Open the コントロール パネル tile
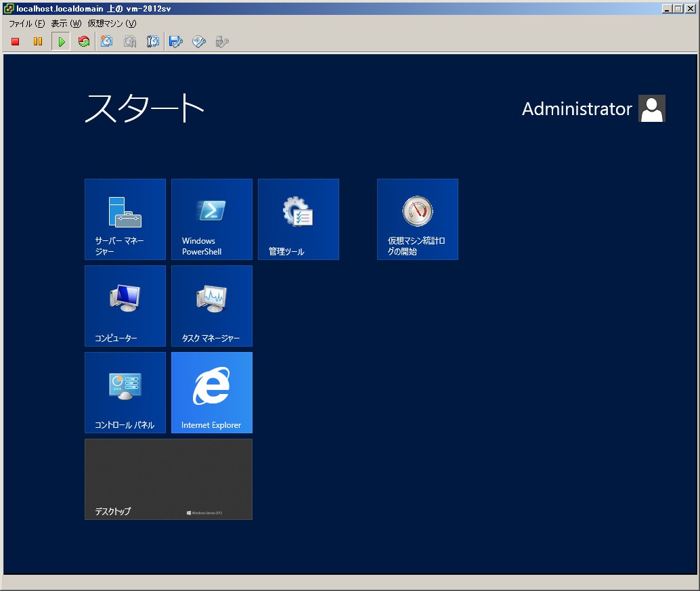Image resolution: width=700 pixels, height=591 pixels. (125, 393)
